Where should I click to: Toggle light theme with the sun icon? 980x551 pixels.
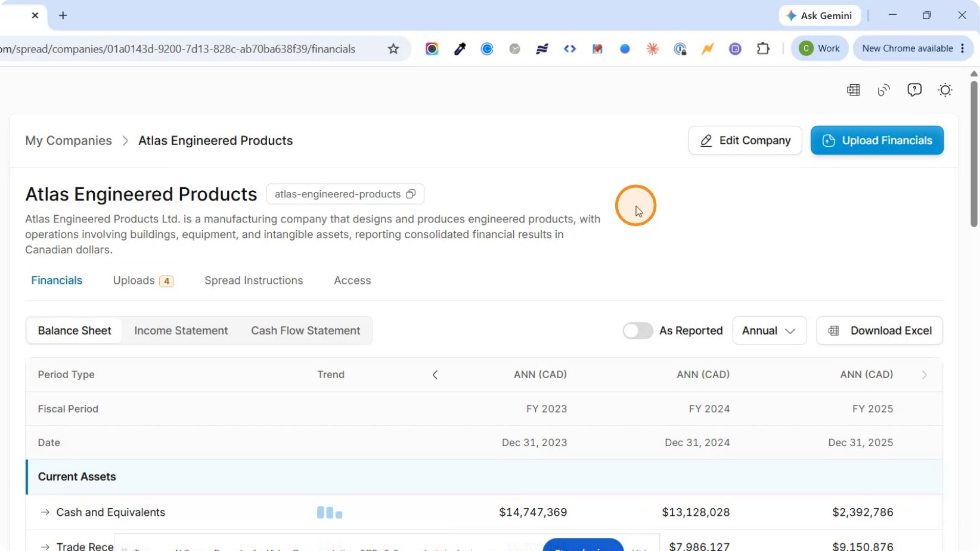tap(945, 90)
